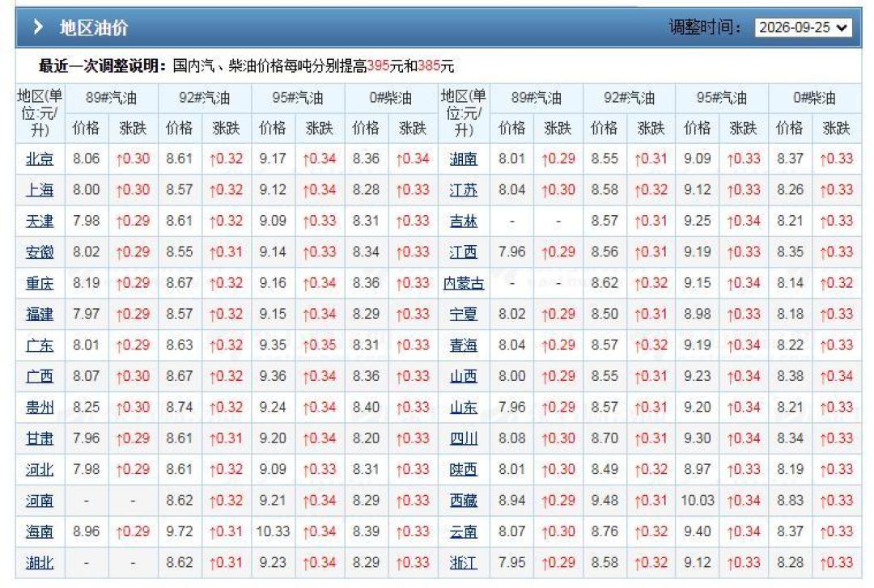The width and height of the screenshot is (874, 588).
Task: Click 北京 95# gasoline price 9.17
Action: pyautogui.click(x=273, y=159)
